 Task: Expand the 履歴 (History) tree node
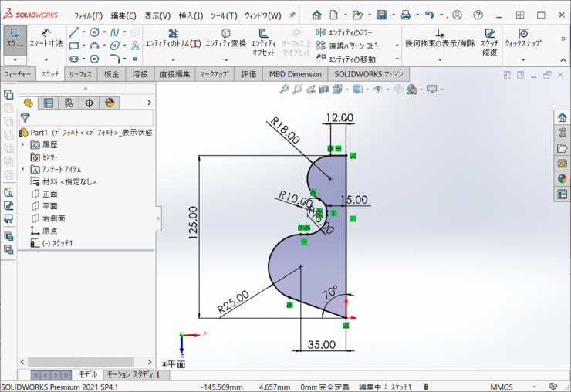(23, 144)
